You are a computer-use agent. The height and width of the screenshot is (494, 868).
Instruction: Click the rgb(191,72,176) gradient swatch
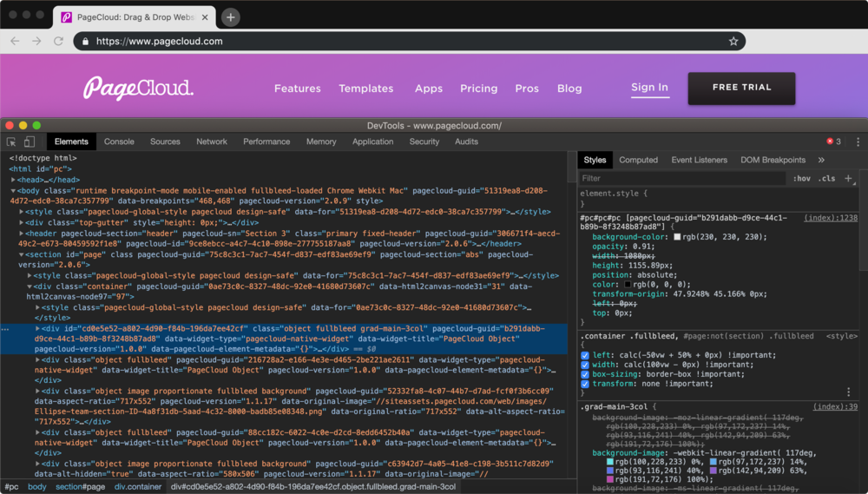(610, 479)
